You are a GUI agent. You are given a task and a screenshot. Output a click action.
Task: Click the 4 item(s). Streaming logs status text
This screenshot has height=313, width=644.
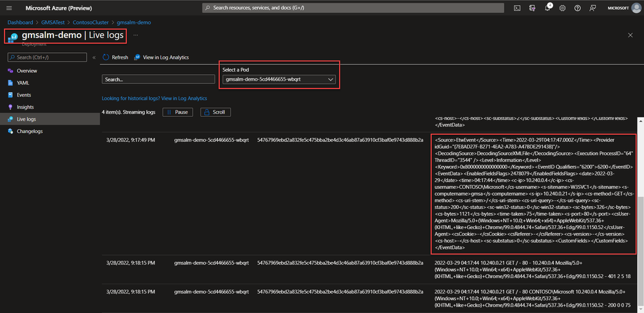pyautogui.click(x=128, y=112)
